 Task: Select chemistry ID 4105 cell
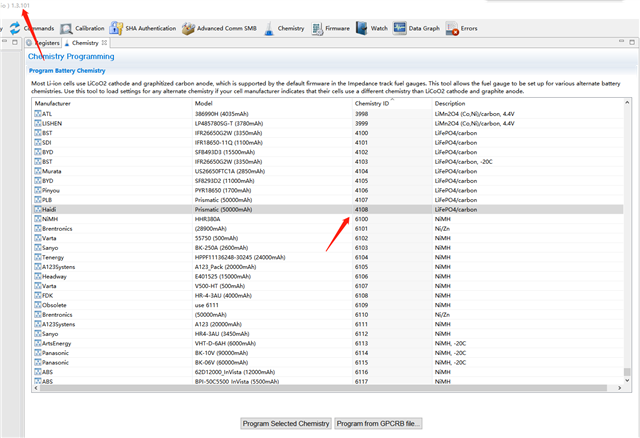tap(361, 181)
